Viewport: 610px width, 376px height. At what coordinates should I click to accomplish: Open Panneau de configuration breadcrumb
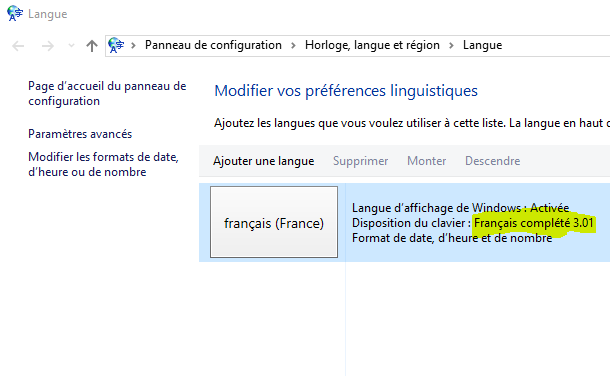[213, 45]
